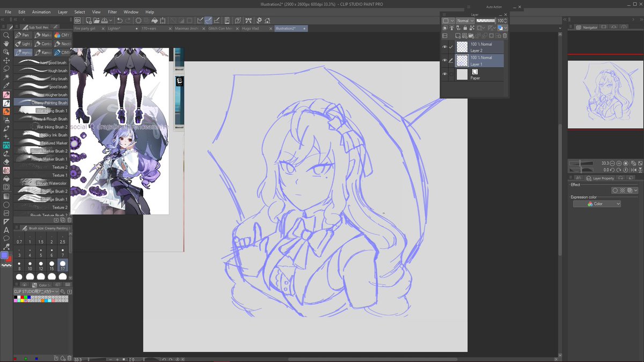Viewport: 644px width, 362px height.
Task: Open the Window menu
Action: [x=131, y=12]
